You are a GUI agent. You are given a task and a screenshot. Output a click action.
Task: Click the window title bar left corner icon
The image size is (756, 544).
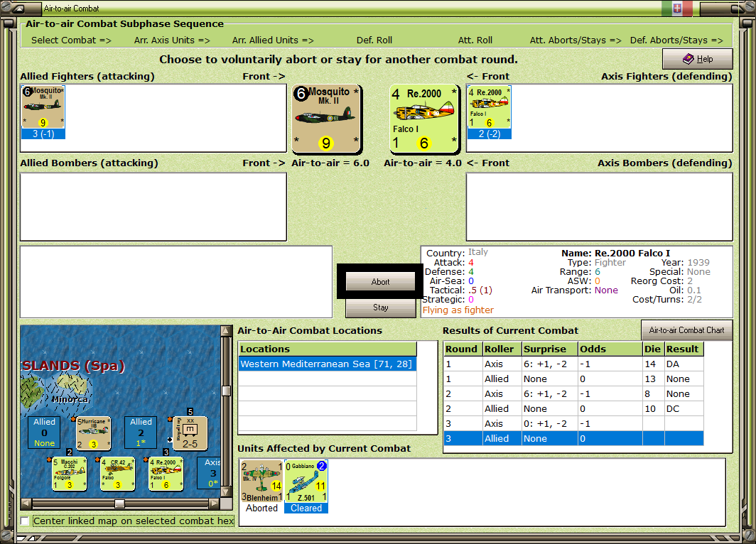18,9
